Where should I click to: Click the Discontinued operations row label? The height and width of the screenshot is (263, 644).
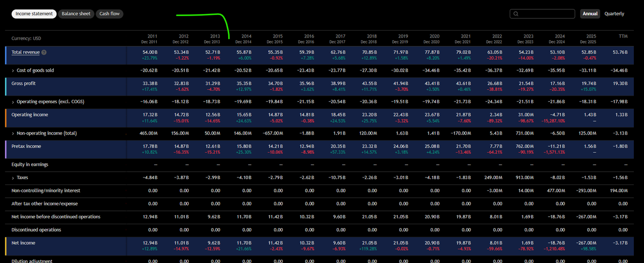click(x=36, y=230)
